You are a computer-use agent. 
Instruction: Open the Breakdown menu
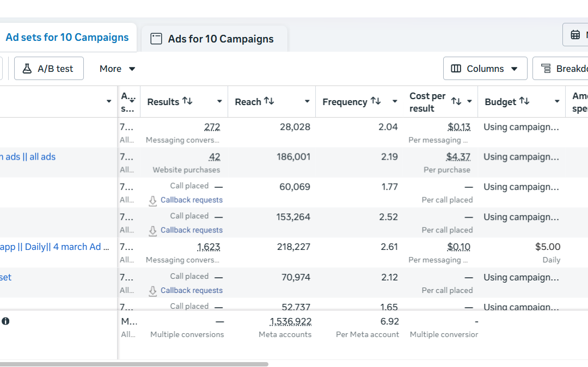[x=560, y=69]
